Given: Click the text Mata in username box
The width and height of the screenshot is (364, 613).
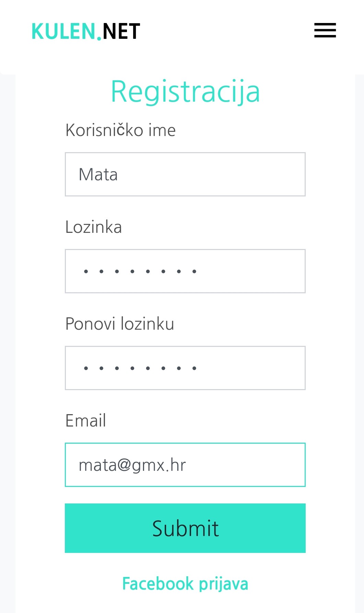Looking at the screenshot, I should coord(98,174).
